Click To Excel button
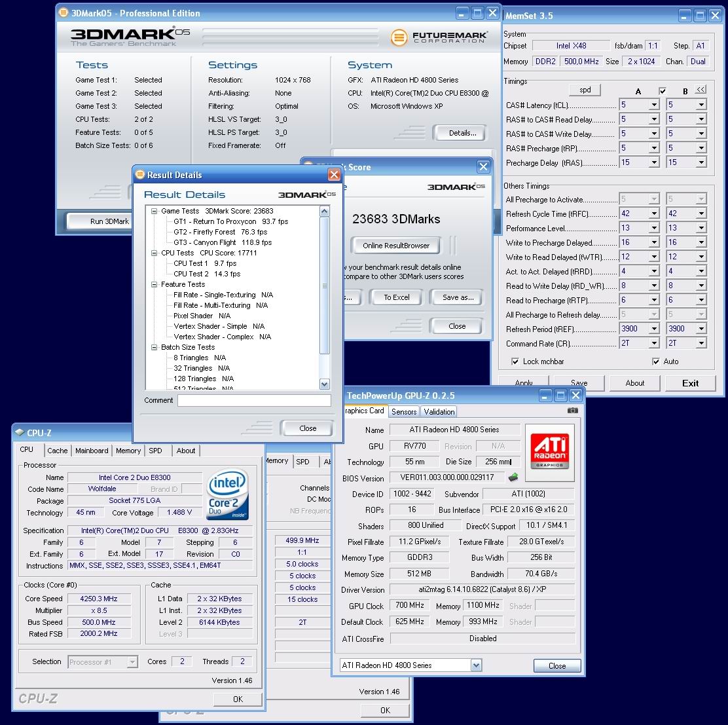The width and height of the screenshot is (728, 725). 397,297
